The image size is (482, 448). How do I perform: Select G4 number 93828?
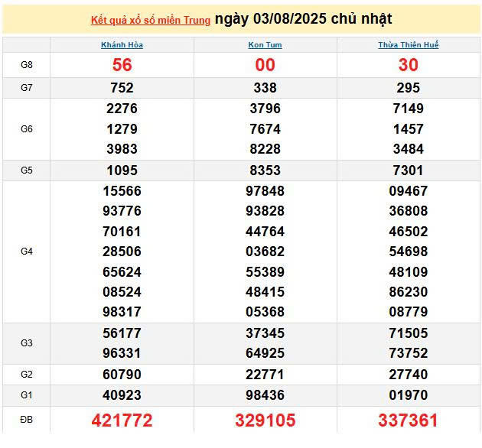tap(265, 211)
